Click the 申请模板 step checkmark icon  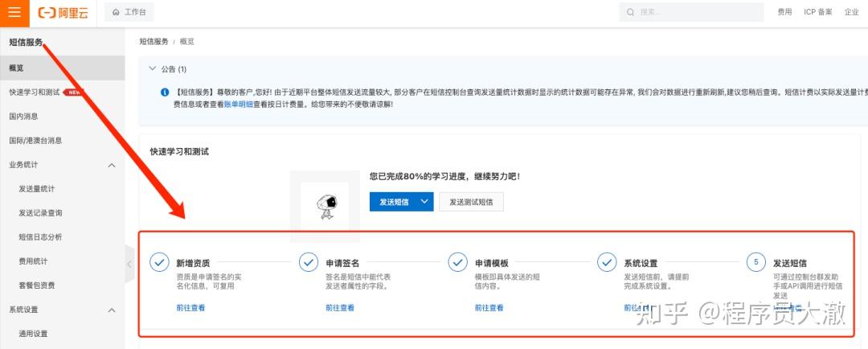pos(458,262)
